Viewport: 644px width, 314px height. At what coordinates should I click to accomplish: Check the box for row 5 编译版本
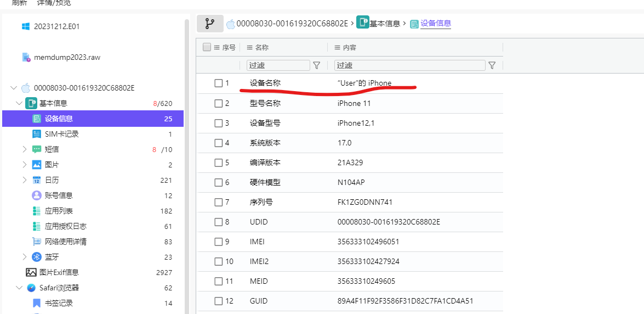[218, 162]
